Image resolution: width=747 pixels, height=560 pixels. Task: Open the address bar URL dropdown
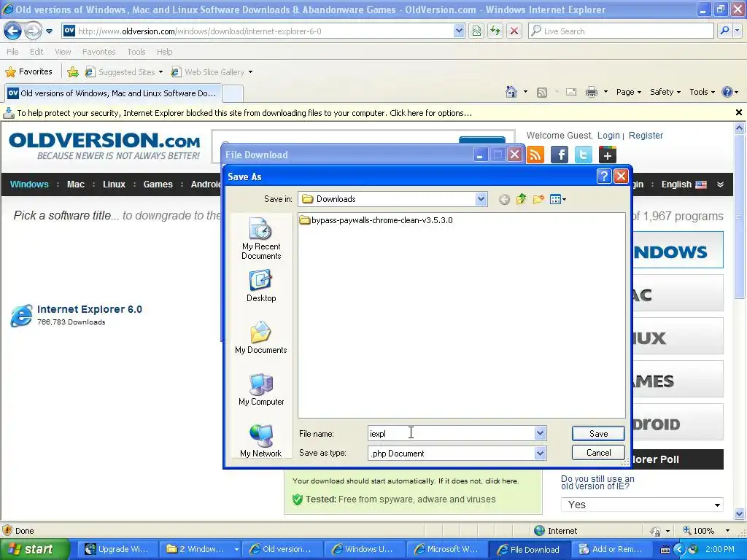coord(459,31)
